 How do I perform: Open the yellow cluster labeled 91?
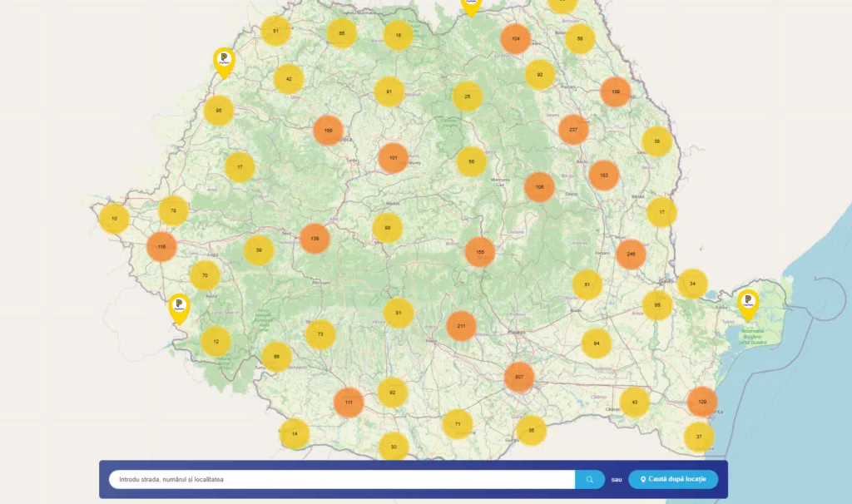pos(389,91)
